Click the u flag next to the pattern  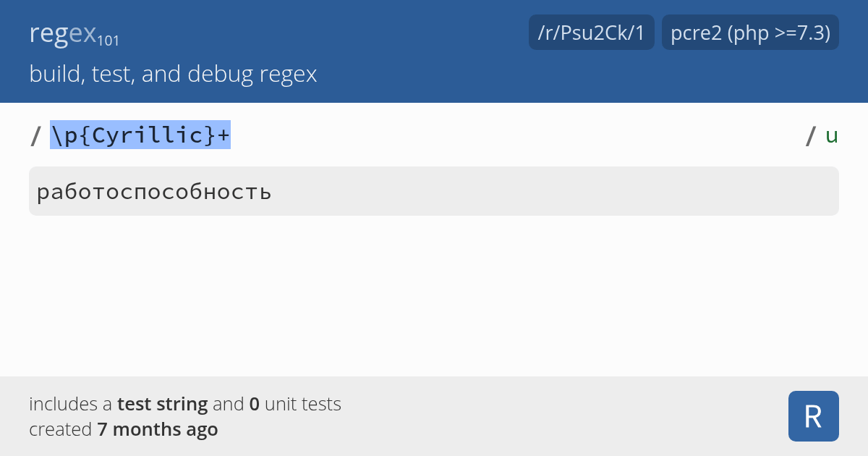pos(832,135)
